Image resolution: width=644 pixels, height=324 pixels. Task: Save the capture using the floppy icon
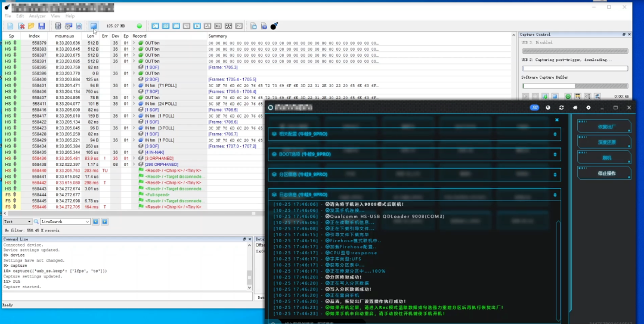42,26
